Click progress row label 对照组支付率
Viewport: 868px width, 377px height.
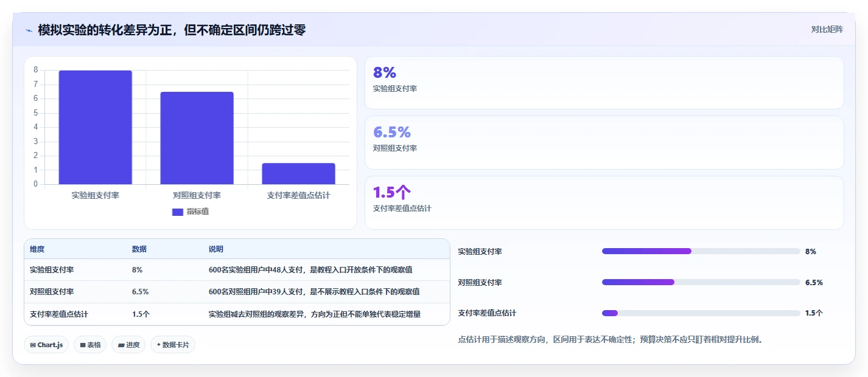(480, 282)
